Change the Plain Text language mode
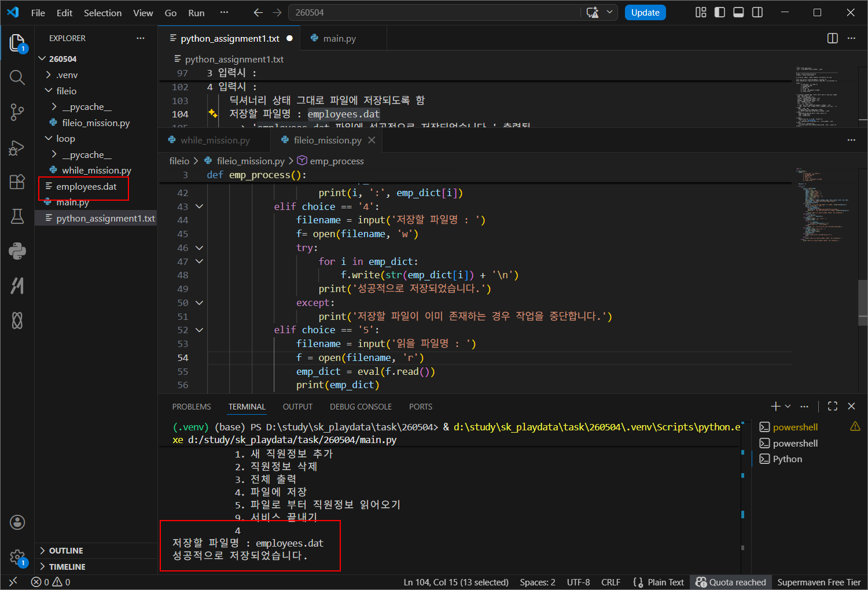868x590 pixels. [x=665, y=582]
